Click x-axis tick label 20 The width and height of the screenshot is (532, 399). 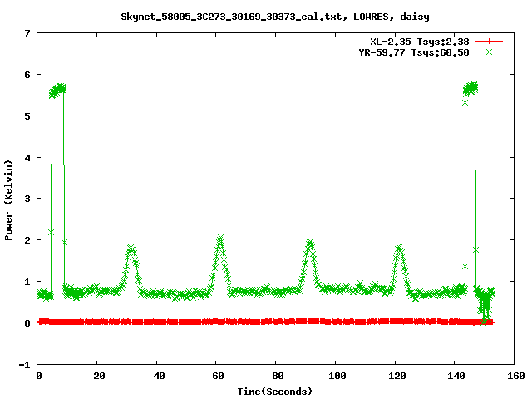point(99,376)
